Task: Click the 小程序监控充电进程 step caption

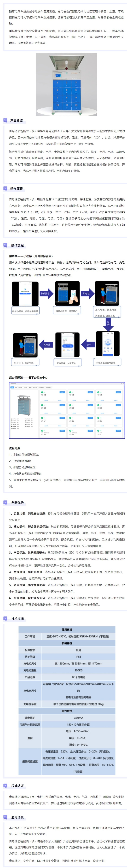Action: pyautogui.click(x=105, y=363)
